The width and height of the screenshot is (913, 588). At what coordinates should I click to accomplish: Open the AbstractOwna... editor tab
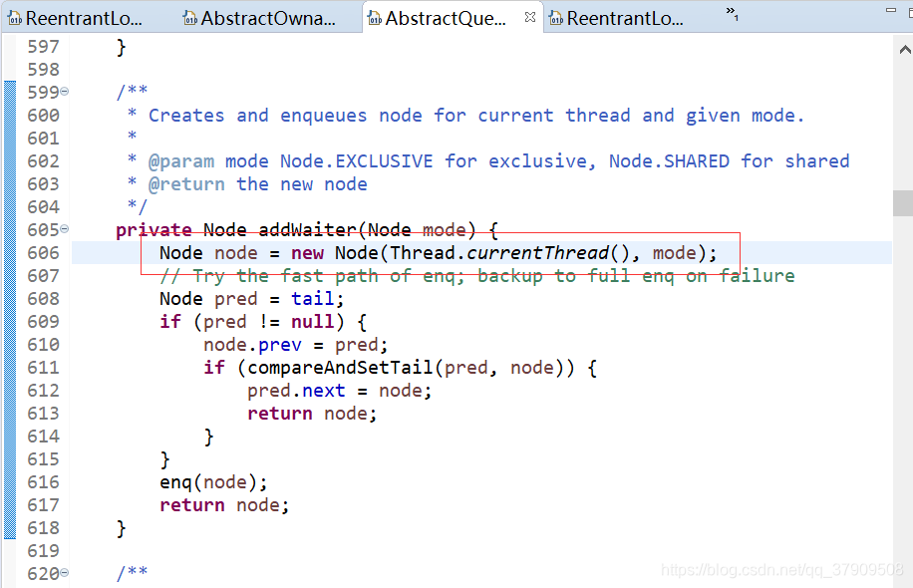click(260, 18)
